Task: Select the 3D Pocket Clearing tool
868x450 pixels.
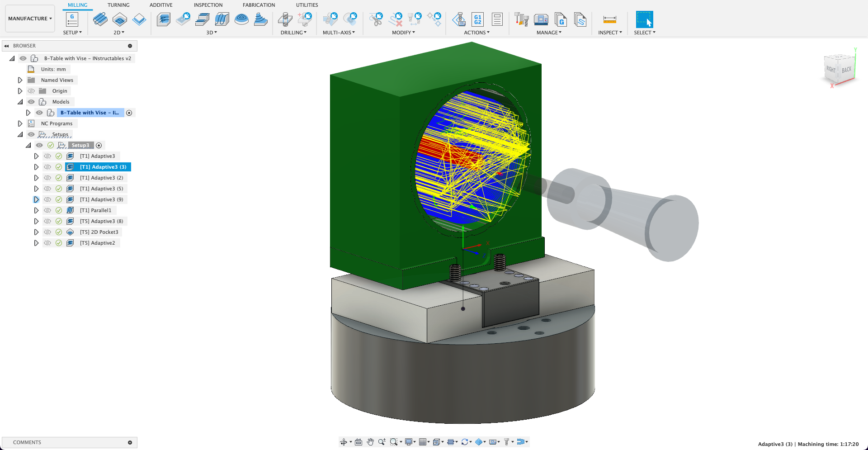Action: click(x=183, y=19)
